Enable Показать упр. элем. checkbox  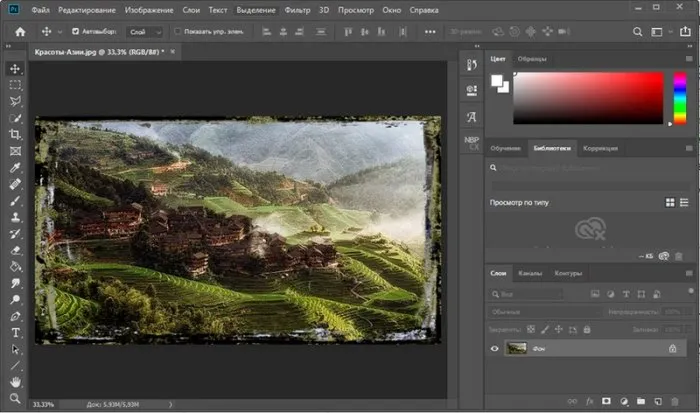point(177,31)
